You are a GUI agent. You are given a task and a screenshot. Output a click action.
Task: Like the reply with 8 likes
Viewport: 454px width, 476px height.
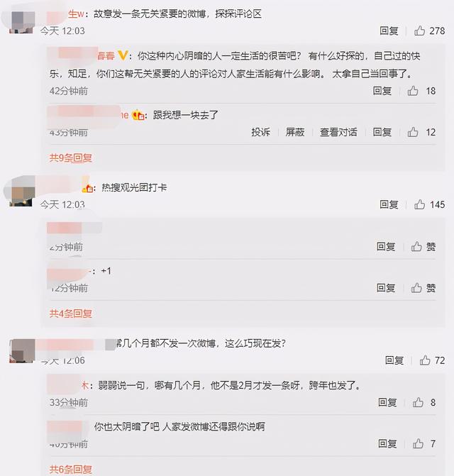[424, 402]
